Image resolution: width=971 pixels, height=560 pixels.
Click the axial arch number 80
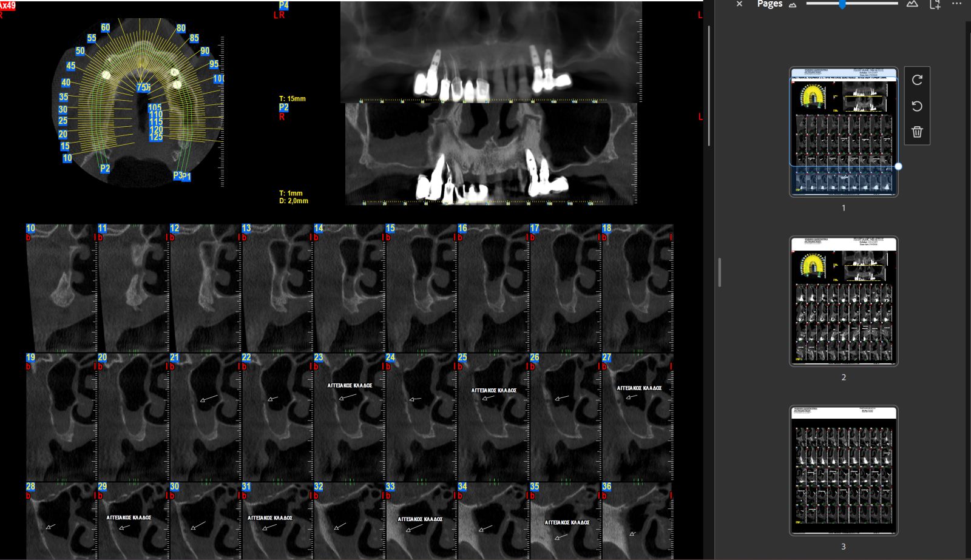[x=181, y=28]
